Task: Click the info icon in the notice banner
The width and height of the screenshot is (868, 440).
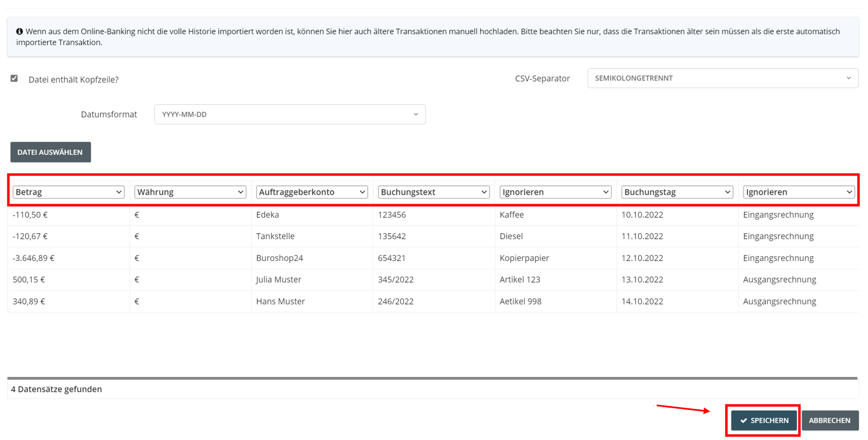Action: 20,32
